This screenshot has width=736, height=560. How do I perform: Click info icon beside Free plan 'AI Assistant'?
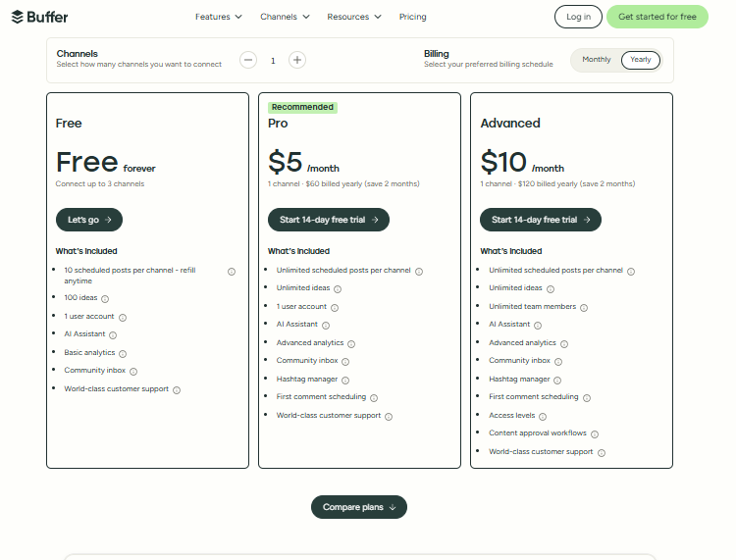click(x=113, y=334)
